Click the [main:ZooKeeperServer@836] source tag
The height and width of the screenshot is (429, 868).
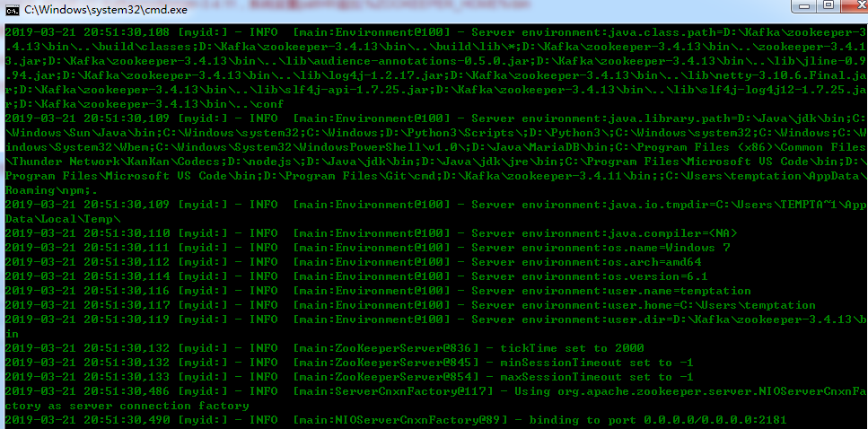(385, 348)
